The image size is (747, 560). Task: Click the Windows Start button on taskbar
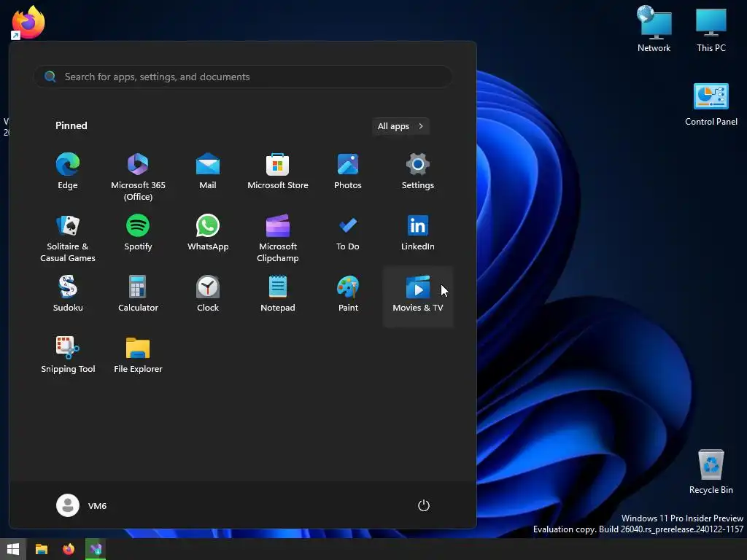(x=13, y=549)
